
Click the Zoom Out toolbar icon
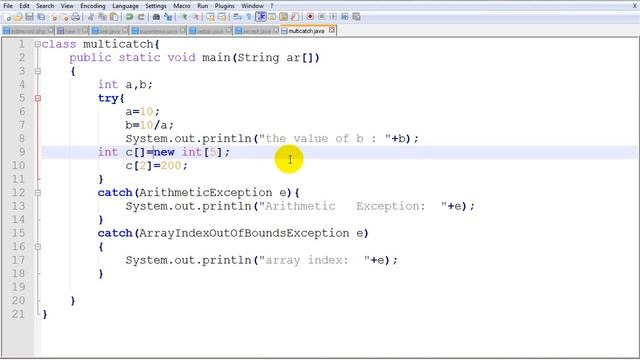pos(196,17)
